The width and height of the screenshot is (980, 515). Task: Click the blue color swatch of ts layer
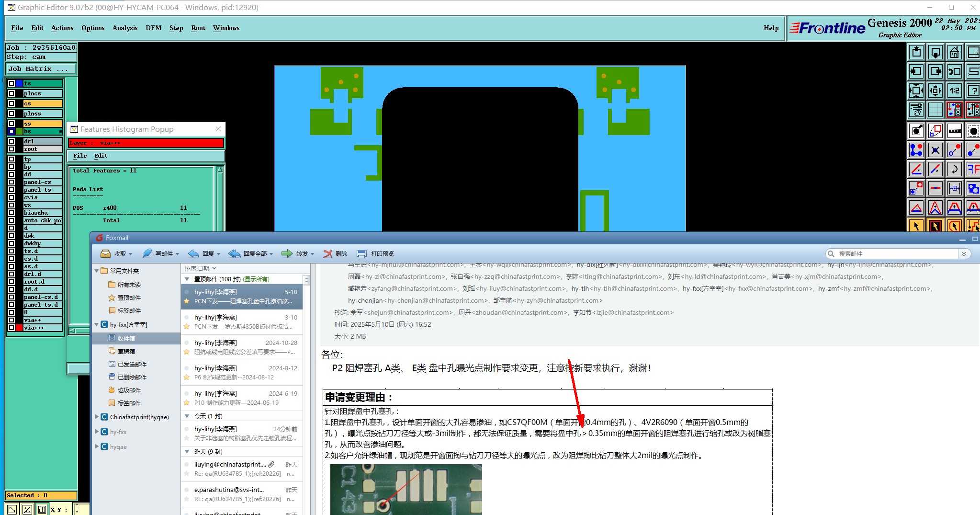pos(19,83)
